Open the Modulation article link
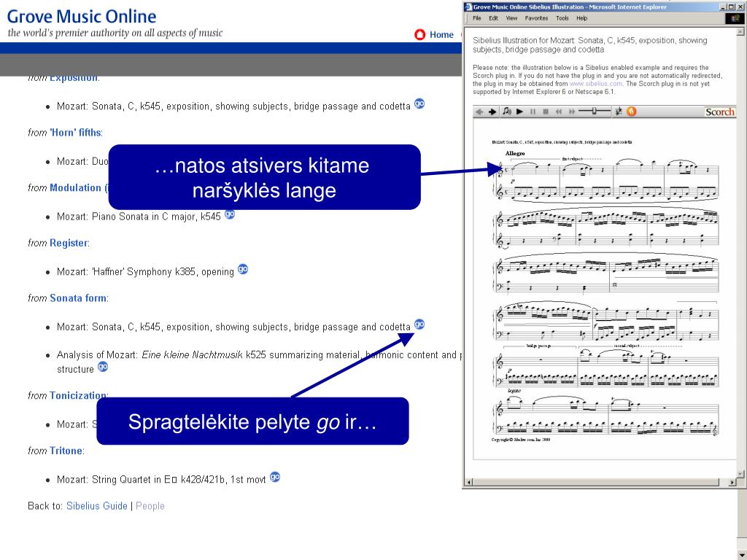The height and width of the screenshot is (560, 747). click(x=79, y=187)
